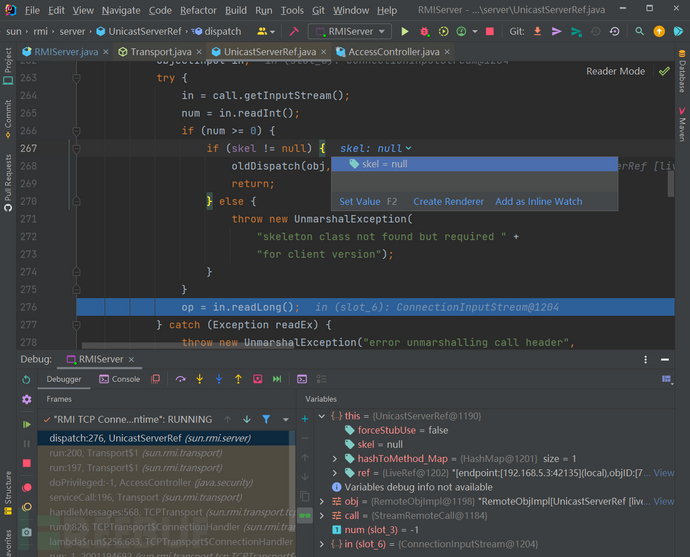
Task: Open the Structure tool window
Action: pos(8,493)
